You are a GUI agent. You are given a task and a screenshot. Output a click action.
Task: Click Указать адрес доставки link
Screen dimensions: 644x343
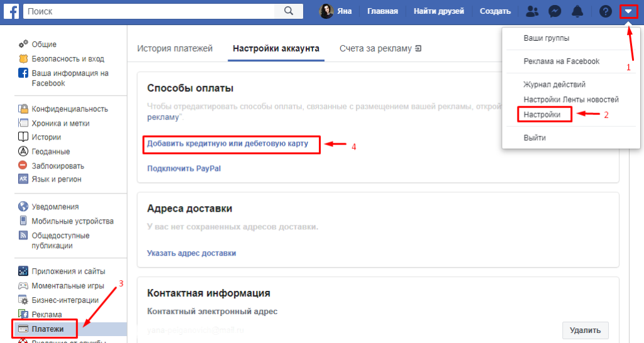[x=191, y=253]
